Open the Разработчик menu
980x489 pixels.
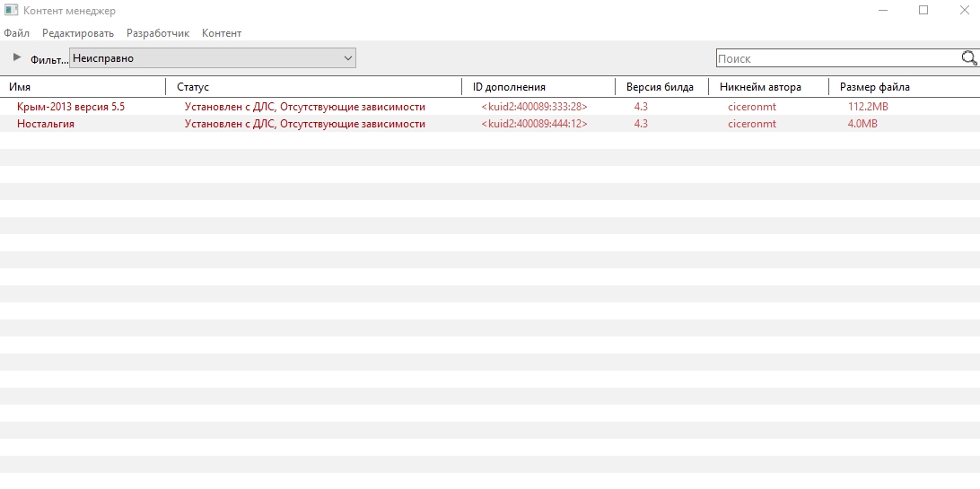point(158,33)
